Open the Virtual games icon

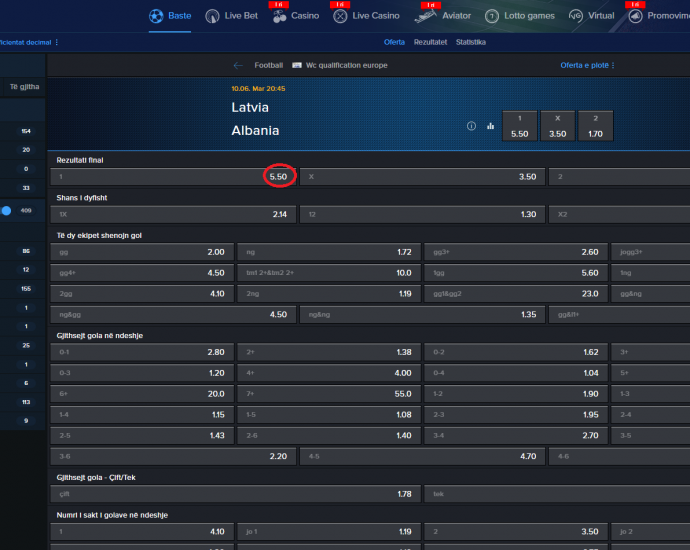coord(576,16)
